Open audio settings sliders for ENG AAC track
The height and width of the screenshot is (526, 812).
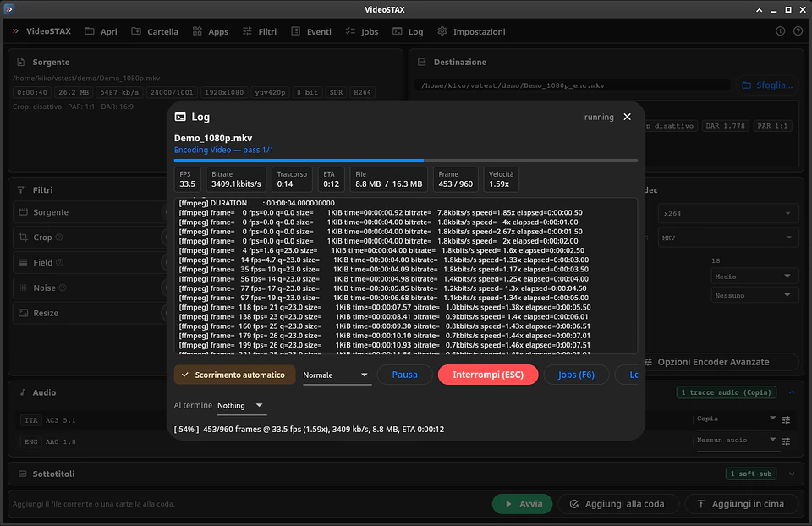click(x=786, y=441)
